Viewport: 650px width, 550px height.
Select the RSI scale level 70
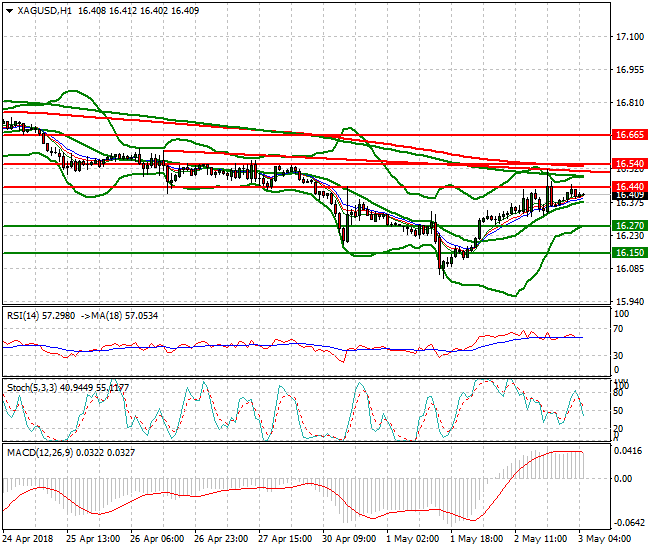[618, 329]
